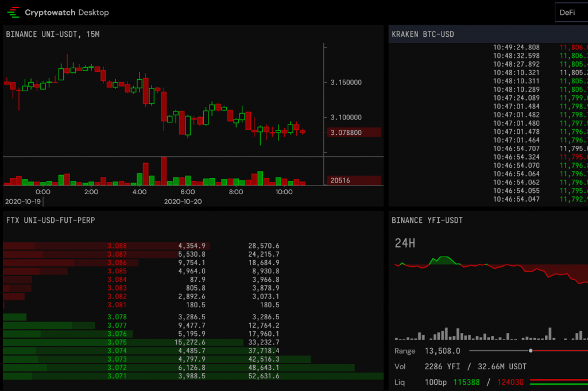Screen dimensions: 588x391
Task: Click the 2020-10-20 date marker
Action: (183, 202)
